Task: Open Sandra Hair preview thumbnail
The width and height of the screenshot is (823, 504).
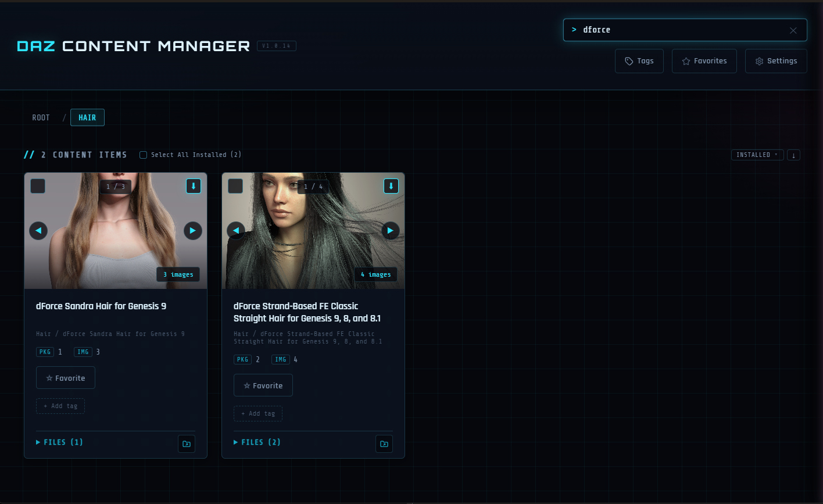Action: click(x=116, y=231)
